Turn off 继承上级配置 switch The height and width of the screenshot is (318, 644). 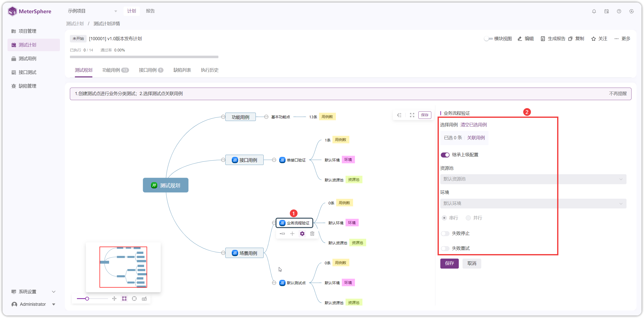[445, 155]
